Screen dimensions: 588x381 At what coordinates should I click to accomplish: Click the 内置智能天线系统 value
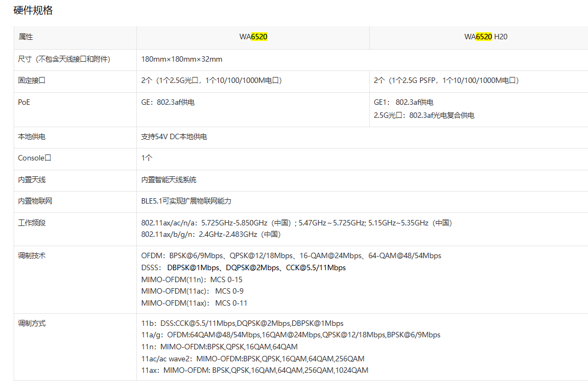169,180
